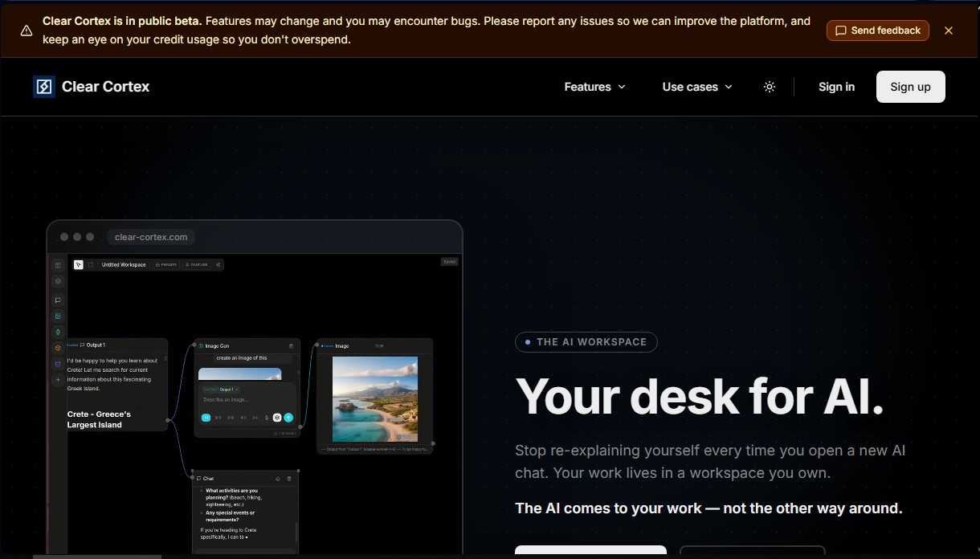The image size is (980, 559).
Task: Toggle the FEATURE workspace option
Action: (x=196, y=265)
